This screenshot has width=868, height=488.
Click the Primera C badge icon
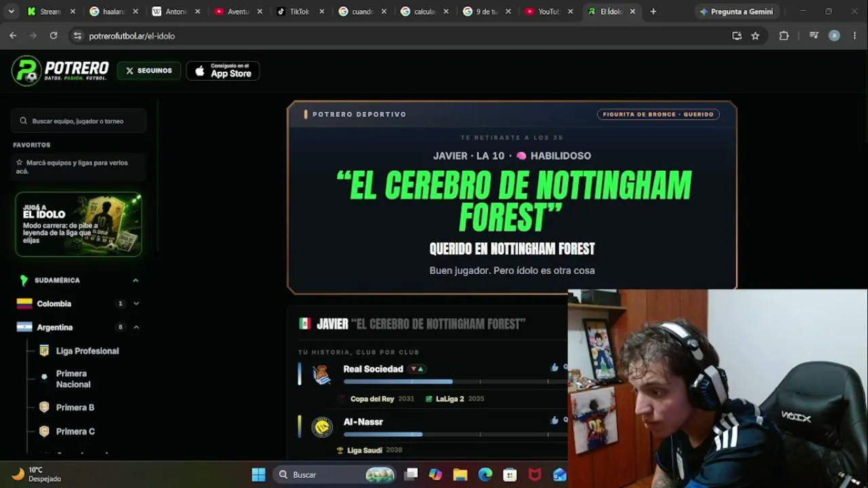click(x=44, y=431)
